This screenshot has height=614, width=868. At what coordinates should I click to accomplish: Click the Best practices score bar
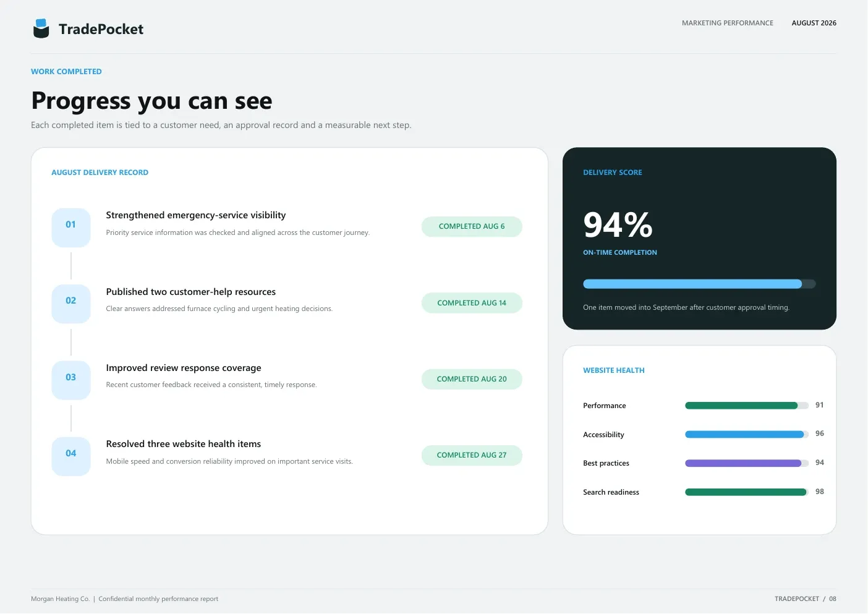coord(747,463)
